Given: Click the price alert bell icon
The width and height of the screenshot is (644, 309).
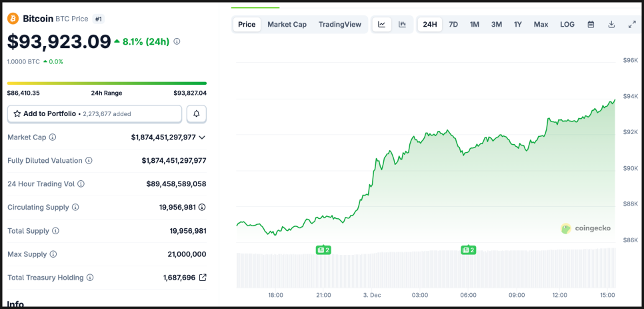Looking at the screenshot, I should pos(197,114).
